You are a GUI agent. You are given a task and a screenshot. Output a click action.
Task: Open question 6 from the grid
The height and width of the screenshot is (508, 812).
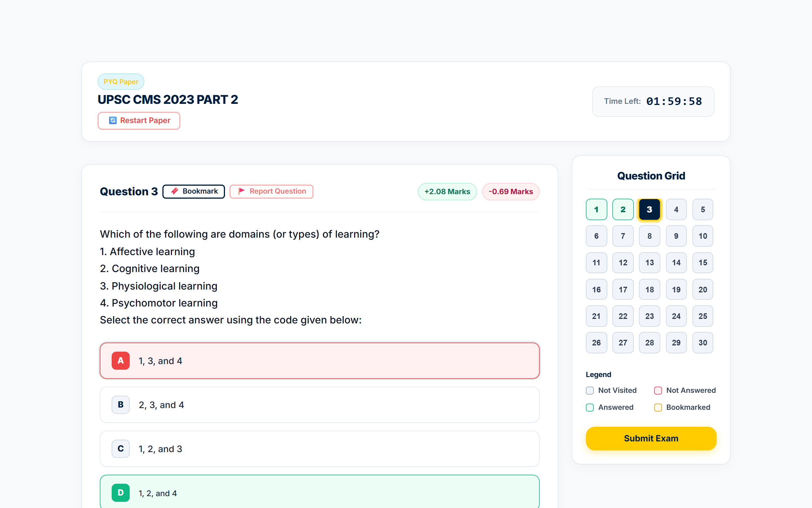pyautogui.click(x=596, y=236)
